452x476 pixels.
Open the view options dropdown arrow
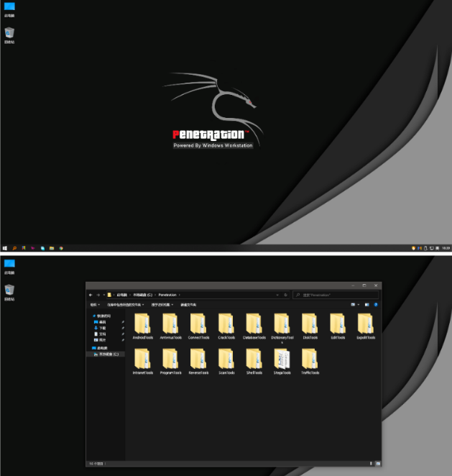click(359, 304)
